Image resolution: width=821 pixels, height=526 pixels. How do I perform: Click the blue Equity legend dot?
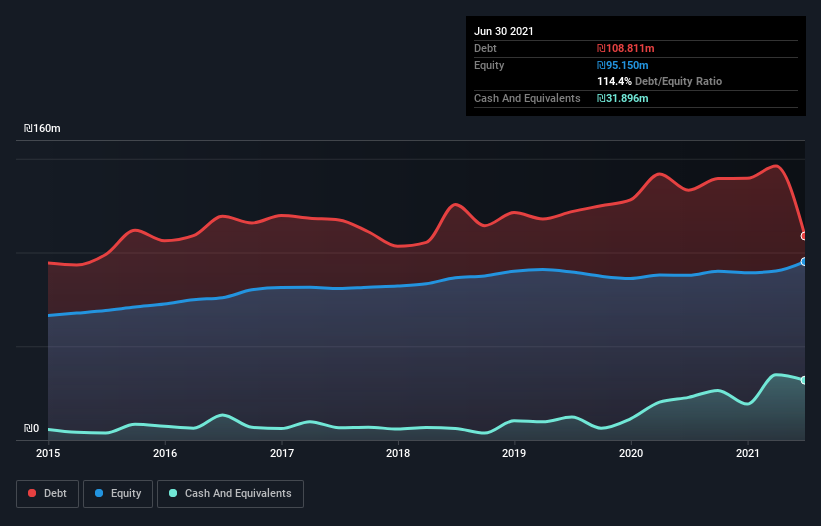(x=99, y=493)
